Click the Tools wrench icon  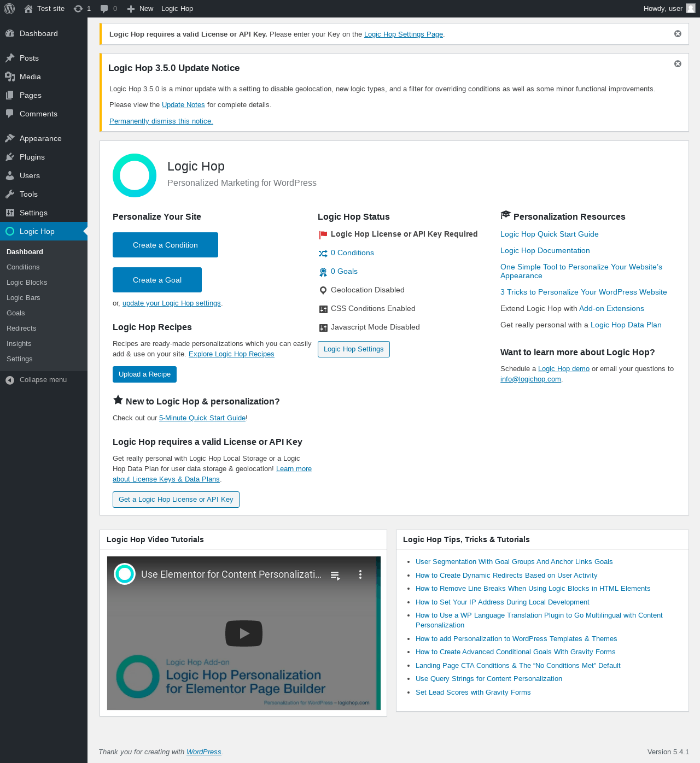point(10,194)
